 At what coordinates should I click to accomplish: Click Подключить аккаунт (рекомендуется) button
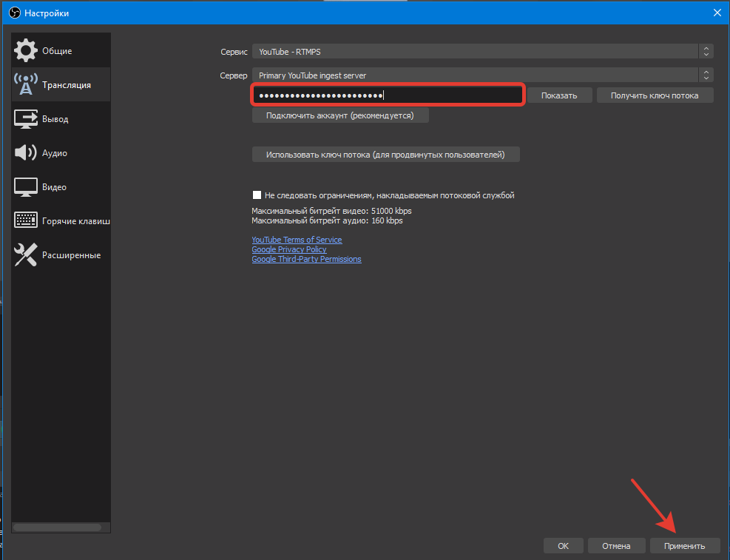[340, 115]
